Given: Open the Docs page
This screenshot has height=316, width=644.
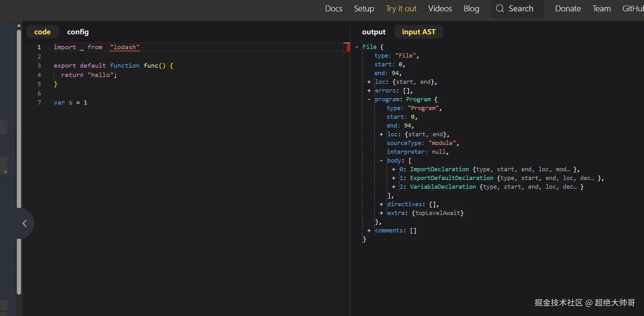Looking at the screenshot, I should (x=333, y=9).
